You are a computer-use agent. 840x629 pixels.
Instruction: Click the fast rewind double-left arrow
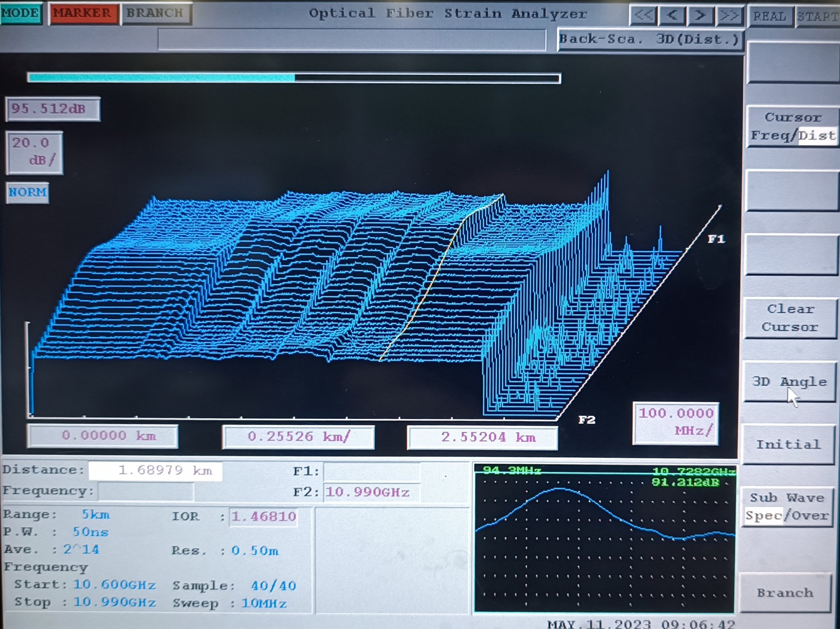644,16
